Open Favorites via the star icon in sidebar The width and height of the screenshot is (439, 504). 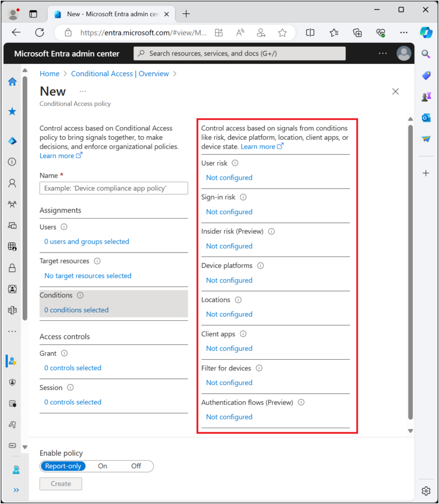[12, 111]
